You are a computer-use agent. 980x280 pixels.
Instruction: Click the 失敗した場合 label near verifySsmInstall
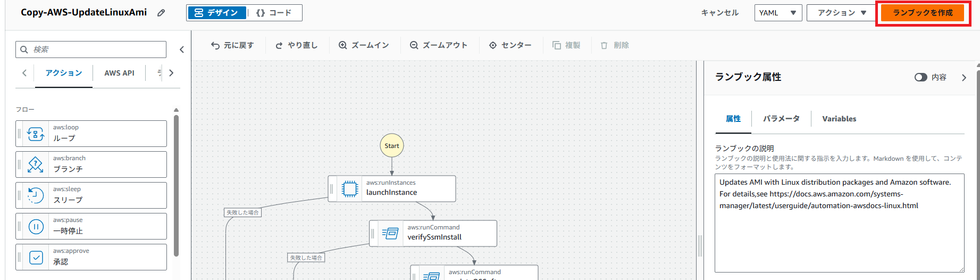[306, 258]
